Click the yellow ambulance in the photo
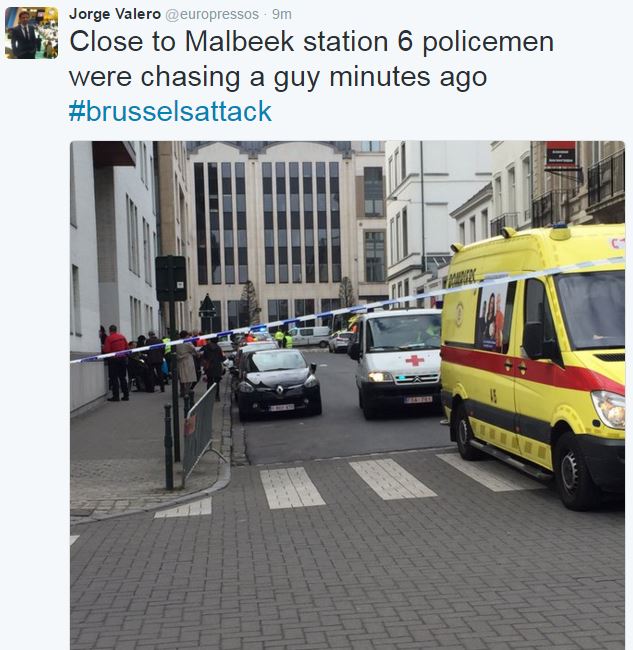The width and height of the screenshot is (633, 650). click(534, 363)
